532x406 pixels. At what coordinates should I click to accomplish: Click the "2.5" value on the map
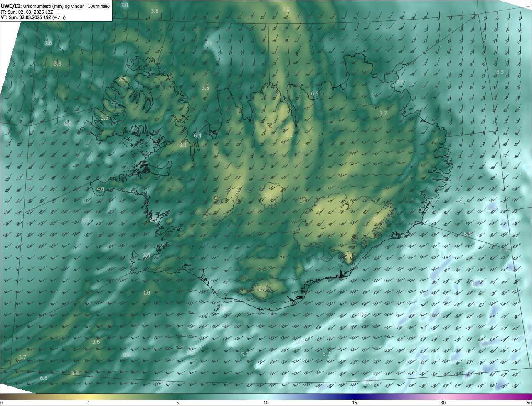click(286, 9)
